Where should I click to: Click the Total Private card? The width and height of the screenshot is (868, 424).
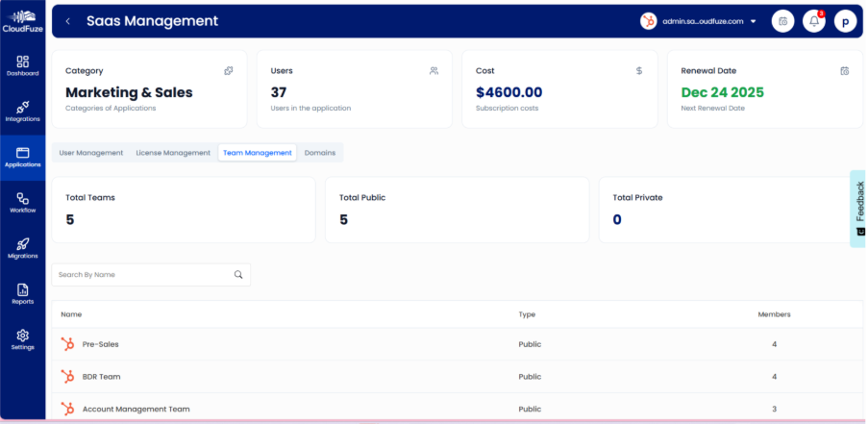[731, 210]
